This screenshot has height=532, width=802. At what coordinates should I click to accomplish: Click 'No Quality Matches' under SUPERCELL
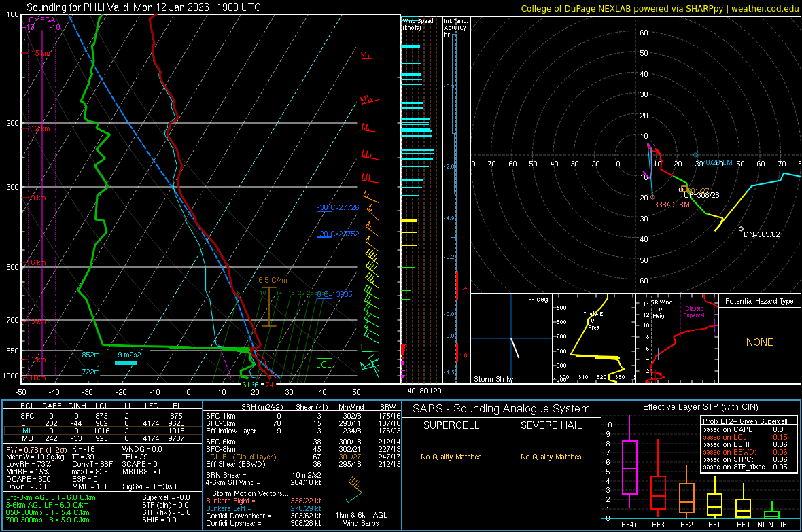pos(451,457)
